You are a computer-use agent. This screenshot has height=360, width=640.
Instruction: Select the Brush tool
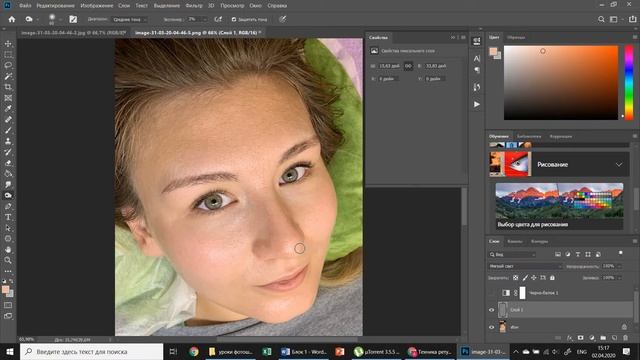[x=8, y=130]
